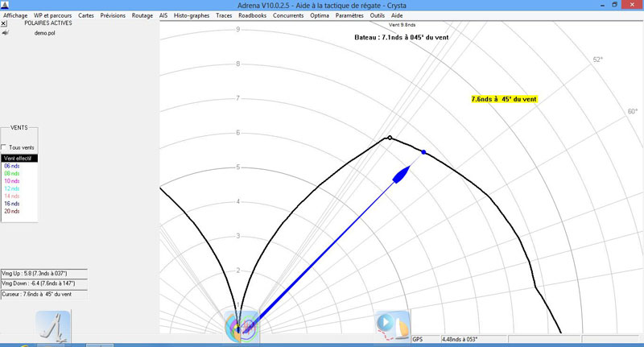The width and height of the screenshot is (644, 347).
Task: Open the Histo-graphes menu
Action: tap(192, 15)
